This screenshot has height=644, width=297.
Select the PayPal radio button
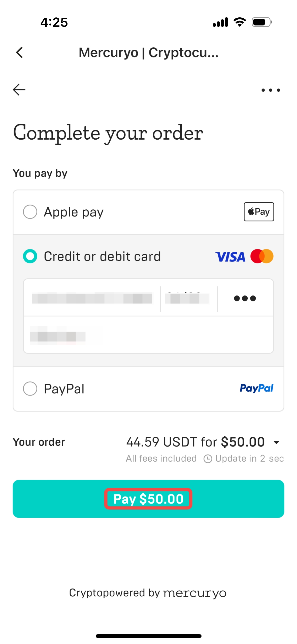coord(30,389)
